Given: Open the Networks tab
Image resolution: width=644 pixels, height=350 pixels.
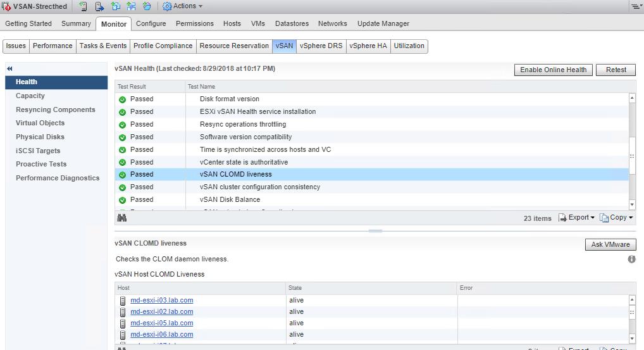Looking at the screenshot, I should click(332, 24).
